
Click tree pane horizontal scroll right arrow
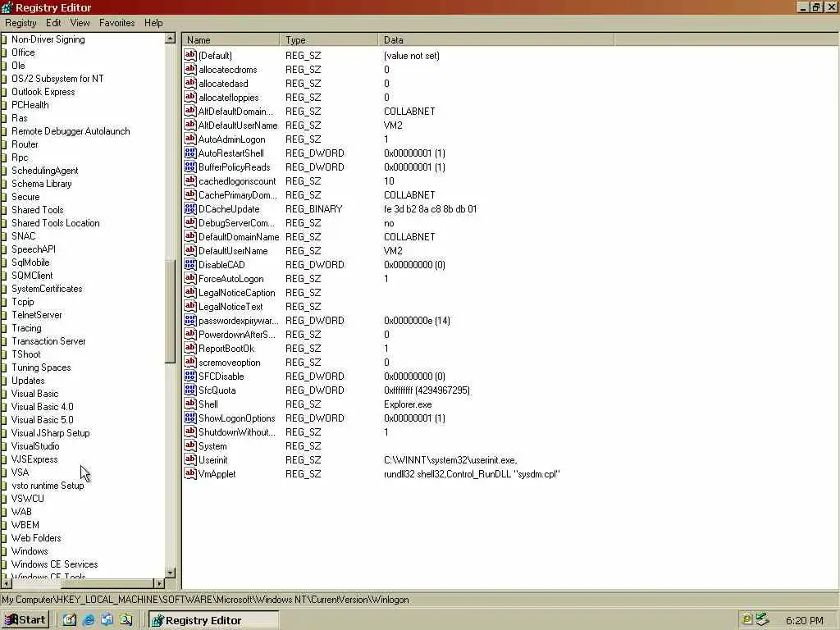pyautogui.click(x=159, y=583)
